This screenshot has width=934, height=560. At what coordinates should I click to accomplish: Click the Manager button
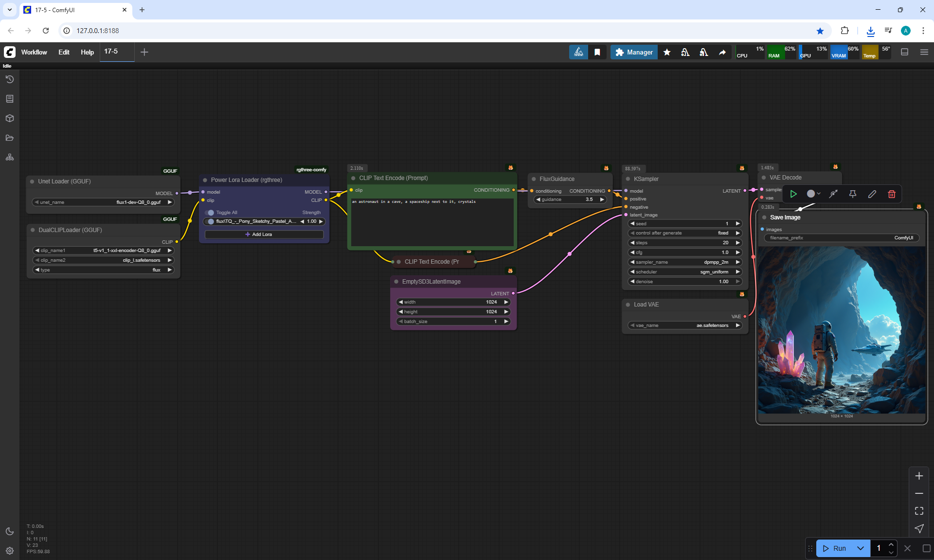634,52
